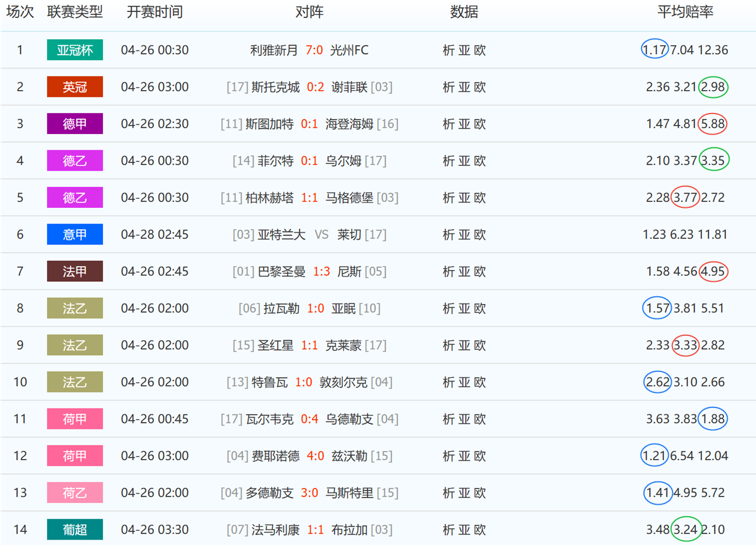Open 欧 data for 拉瓦勒 match
The width and height of the screenshot is (756, 545).
coord(480,308)
